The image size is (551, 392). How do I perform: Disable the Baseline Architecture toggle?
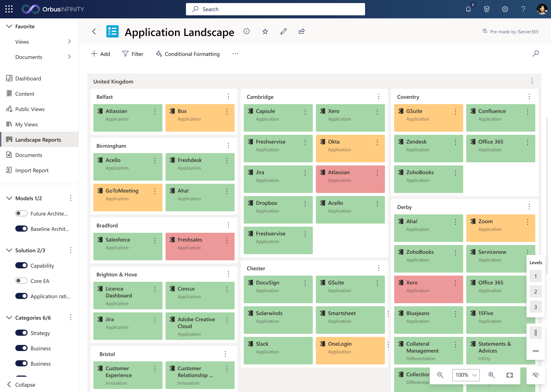click(x=21, y=229)
